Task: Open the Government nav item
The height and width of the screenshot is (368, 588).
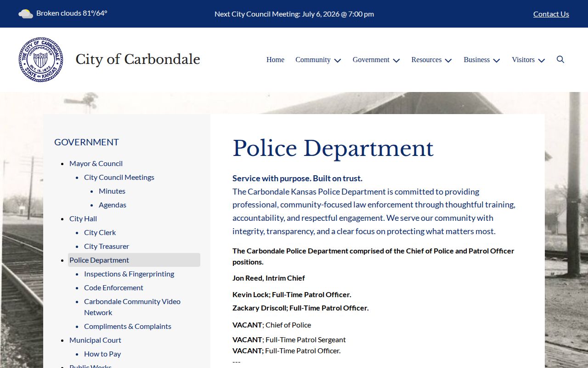Action: 371,60
